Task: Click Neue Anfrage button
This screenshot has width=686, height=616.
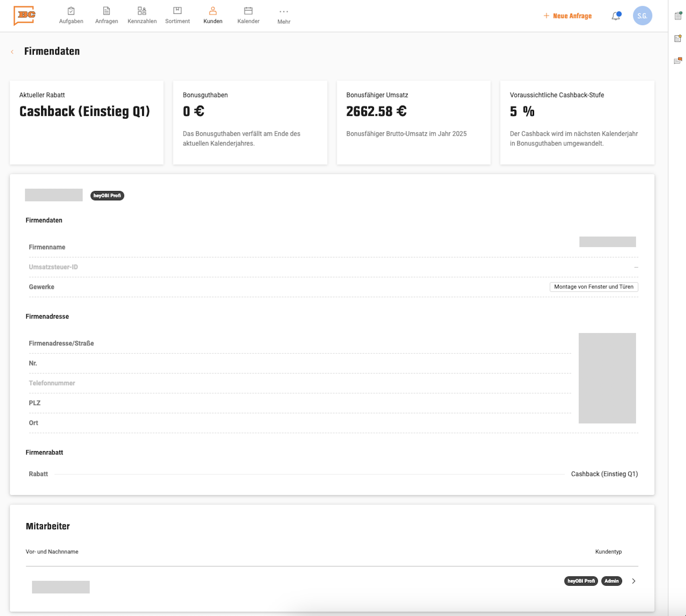Action: 567,16
